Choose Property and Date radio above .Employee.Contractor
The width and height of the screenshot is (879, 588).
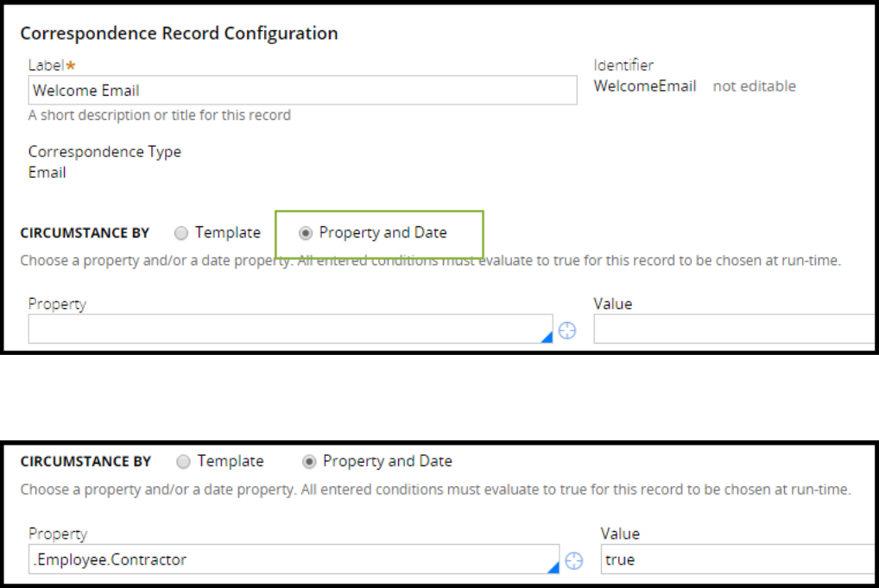click(x=309, y=462)
